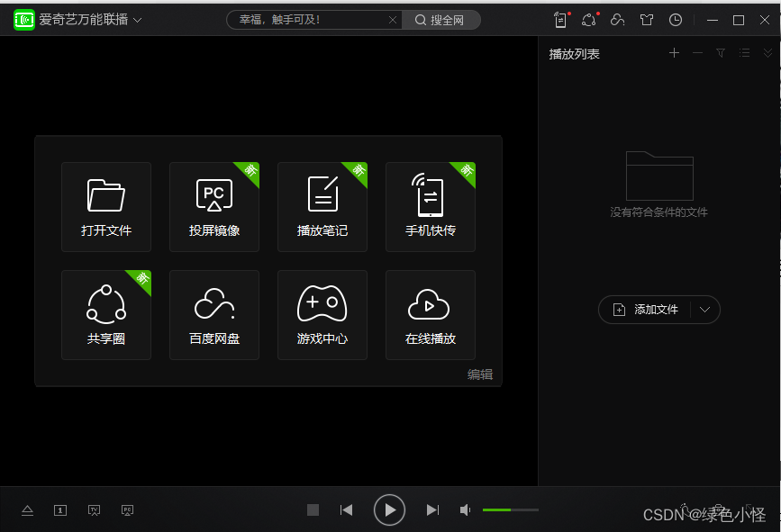
Task: Click the 播放列表 heading
Action: click(575, 54)
